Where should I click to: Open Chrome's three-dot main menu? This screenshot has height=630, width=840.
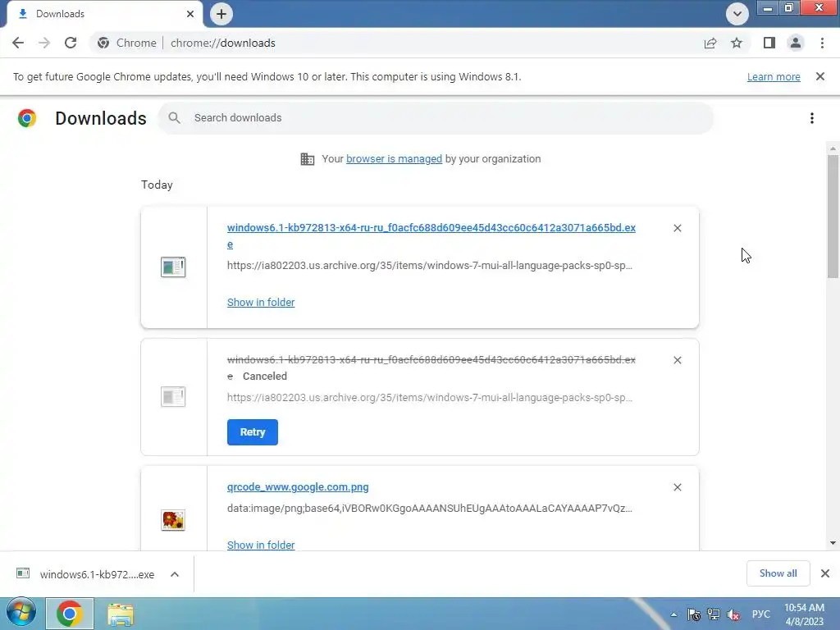(x=822, y=43)
